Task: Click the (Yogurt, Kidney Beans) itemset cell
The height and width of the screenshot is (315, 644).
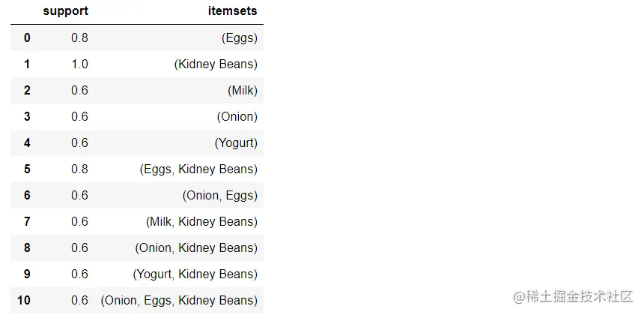Action: click(195, 274)
